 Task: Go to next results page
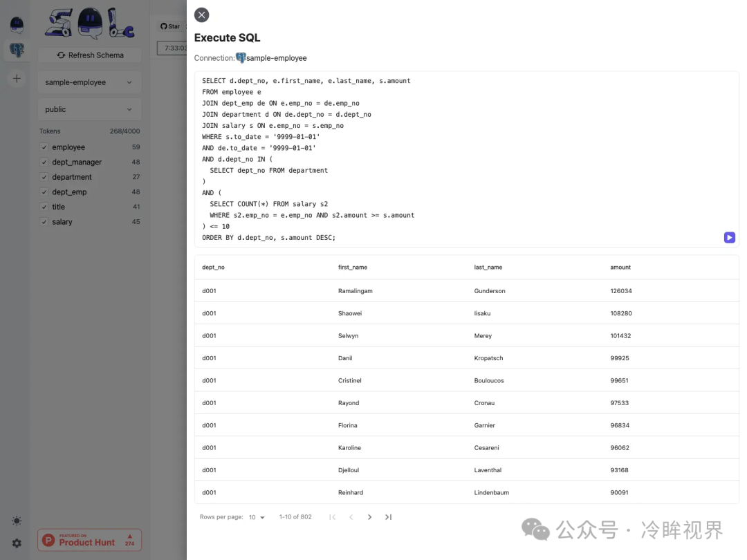point(369,517)
